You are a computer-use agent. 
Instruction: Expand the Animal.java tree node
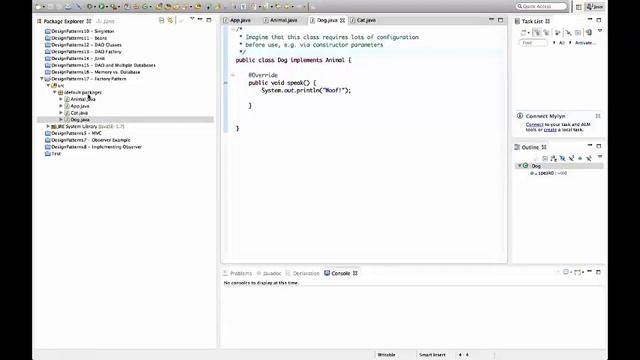[61, 99]
